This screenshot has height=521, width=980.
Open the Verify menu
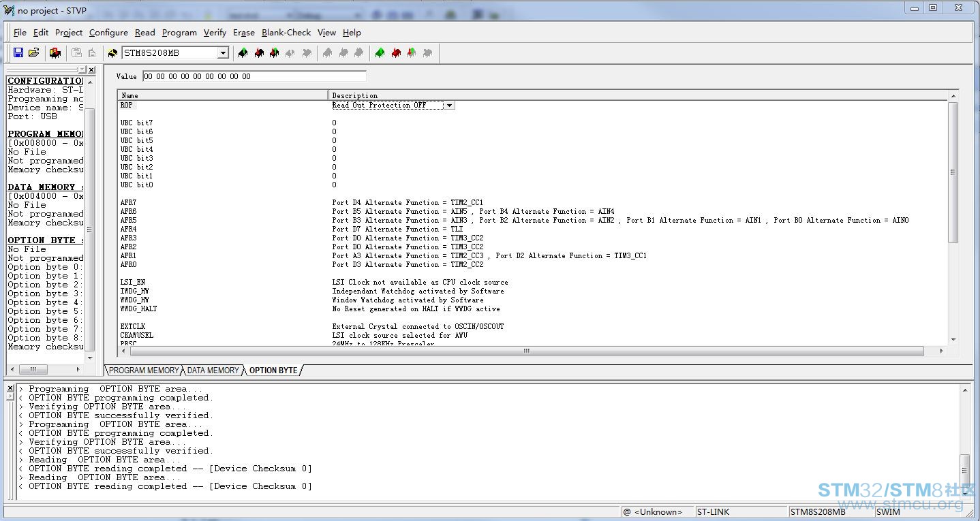[x=215, y=32]
